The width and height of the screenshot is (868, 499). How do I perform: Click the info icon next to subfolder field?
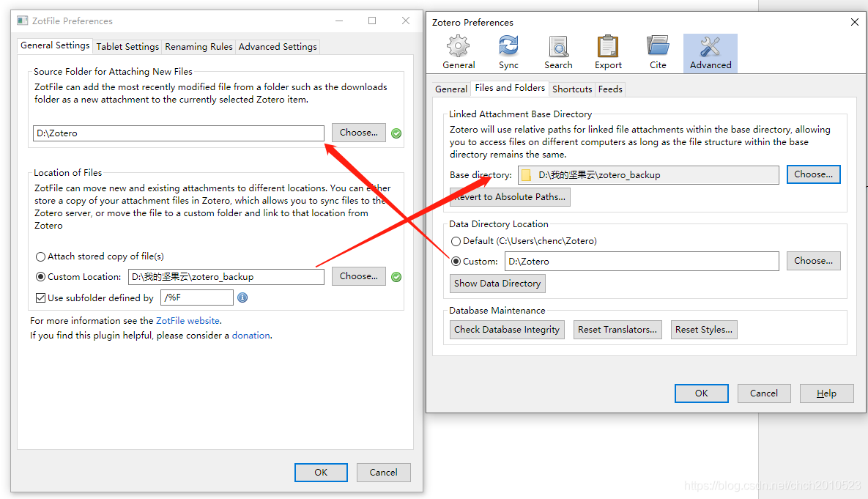point(242,297)
